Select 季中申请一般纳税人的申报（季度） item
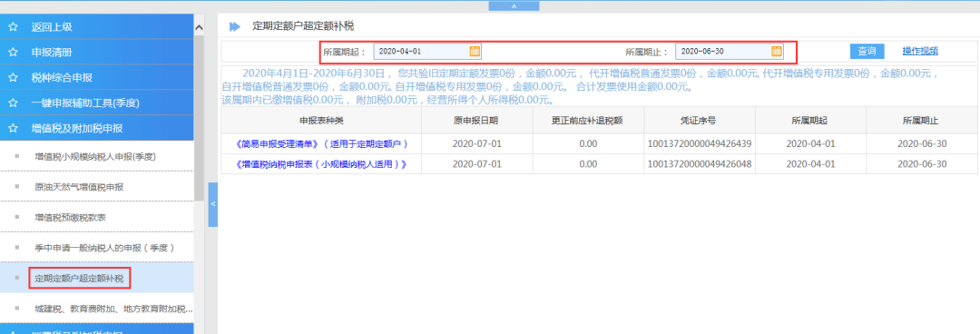The width and height of the screenshot is (980, 334). click(x=97, y=248)
